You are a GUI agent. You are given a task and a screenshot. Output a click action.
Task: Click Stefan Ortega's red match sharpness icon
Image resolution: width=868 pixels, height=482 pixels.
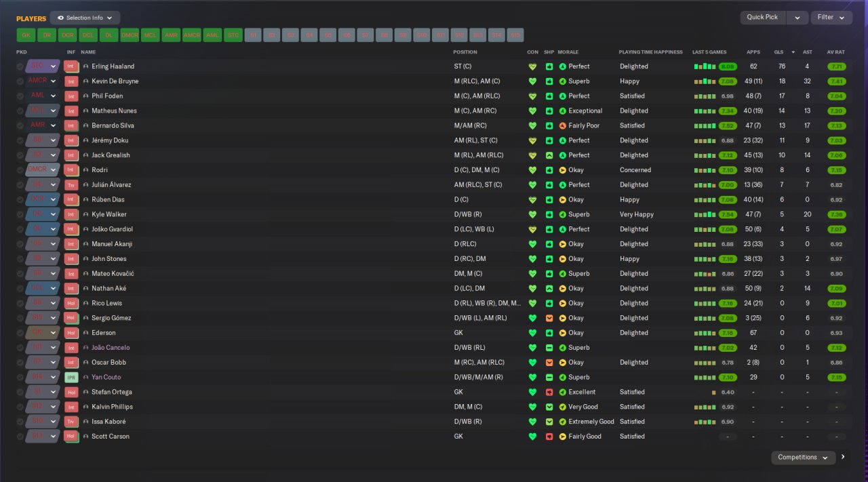[549, 393]
